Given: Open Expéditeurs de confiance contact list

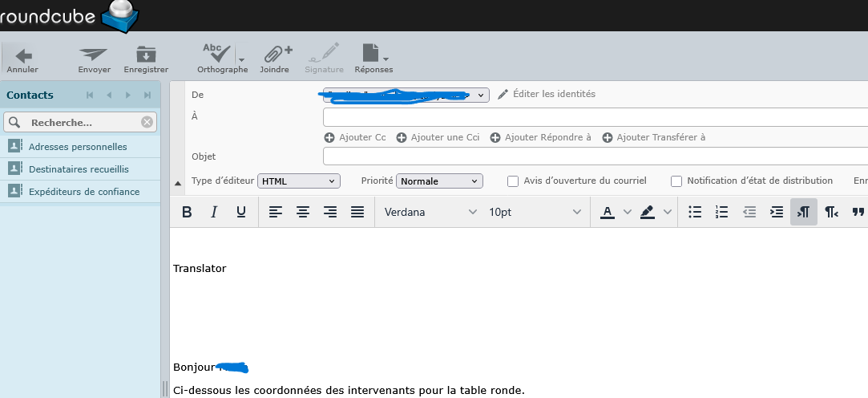Looking at the screenshot, I should click(83, 192).
